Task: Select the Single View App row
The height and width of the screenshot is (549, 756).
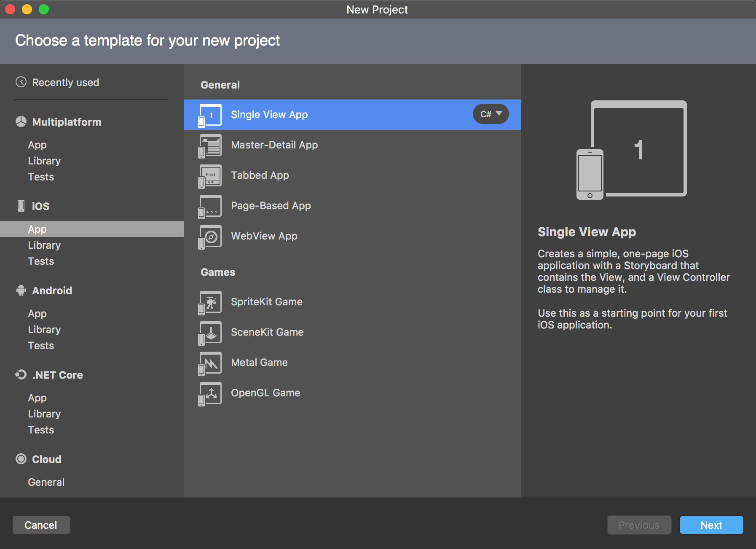Action: tap(352, 115)
